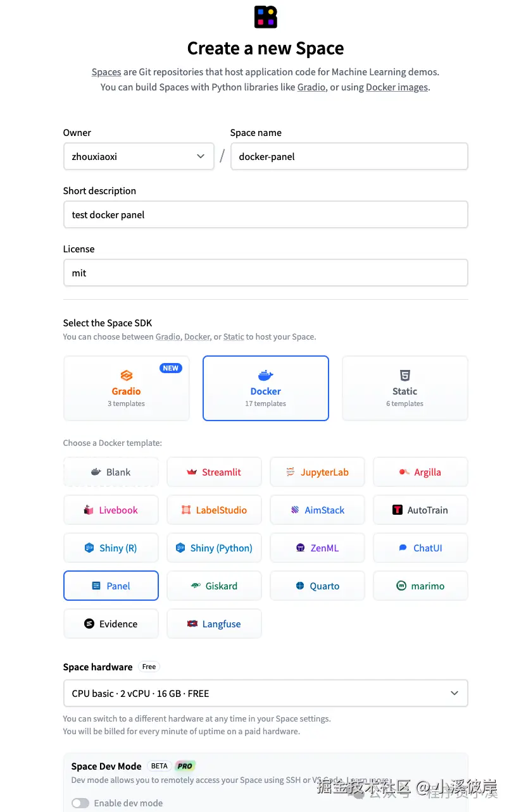Click the Short description text field
Image resolution: width=514 pixels, height=812 pixels.
266,215
